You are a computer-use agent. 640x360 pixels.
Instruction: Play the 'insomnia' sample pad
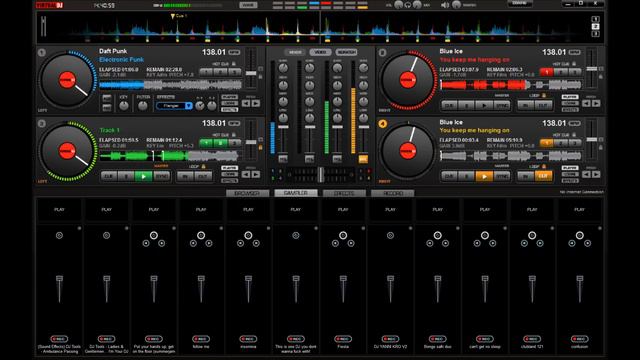[248, 209]
